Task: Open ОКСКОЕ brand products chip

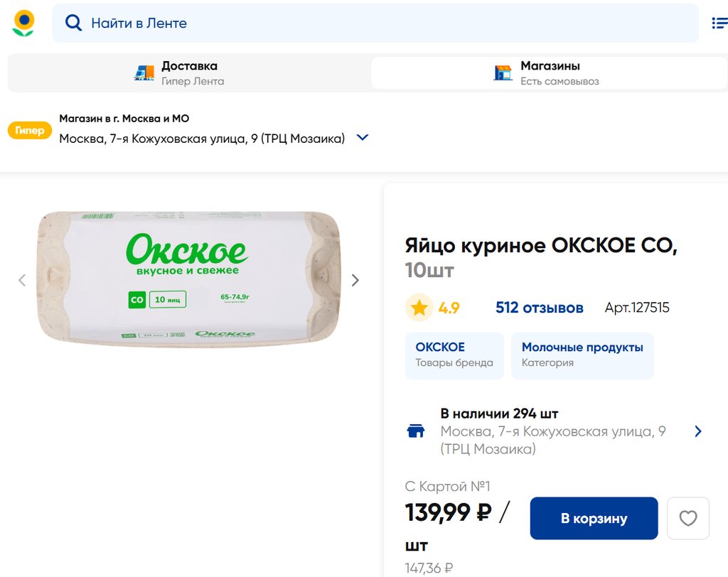Action: click(454, 355)
